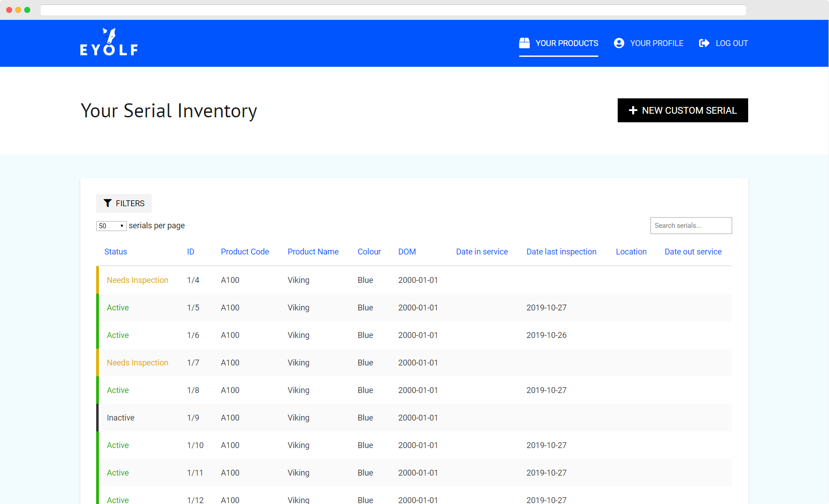Click the LOG OUT link
The width and height of the screenshot is (829, 504).
click(732, 43)
